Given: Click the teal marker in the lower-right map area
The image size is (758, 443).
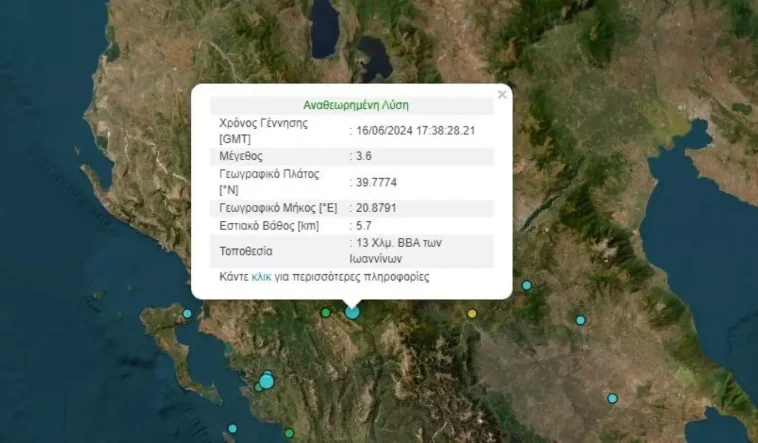Looking at the screenshot, I should pyautogui.click(x=613, y=398).
